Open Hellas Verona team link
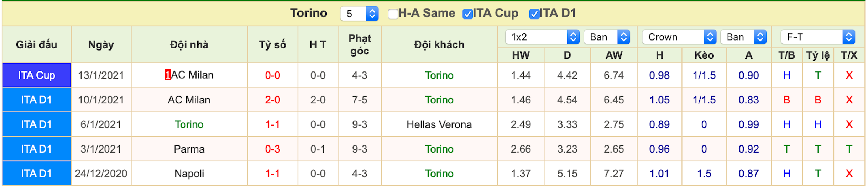Viewport: 868px width, 186px height. tap(439, 124)
